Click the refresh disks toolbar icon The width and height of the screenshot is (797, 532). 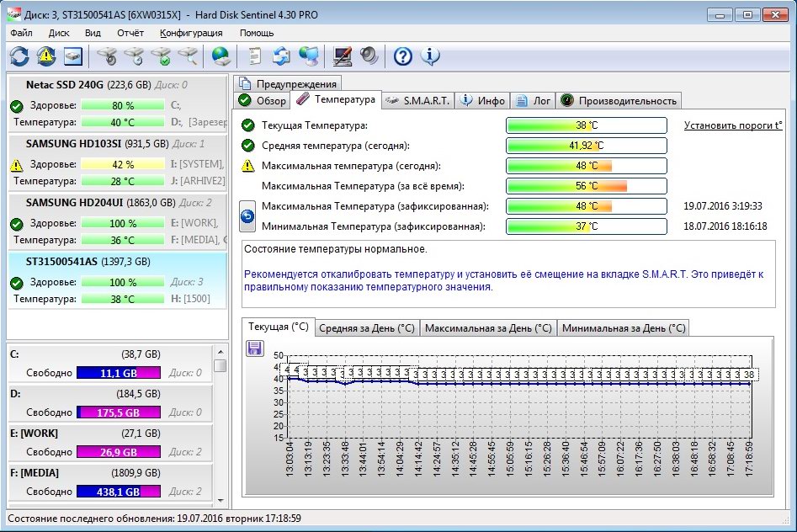click(x=19, y=56)
